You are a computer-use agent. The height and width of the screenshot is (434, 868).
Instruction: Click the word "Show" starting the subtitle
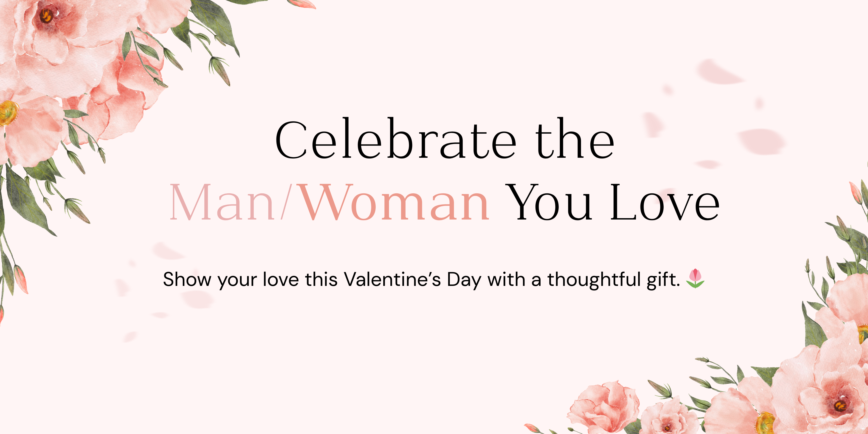(187, 279)
